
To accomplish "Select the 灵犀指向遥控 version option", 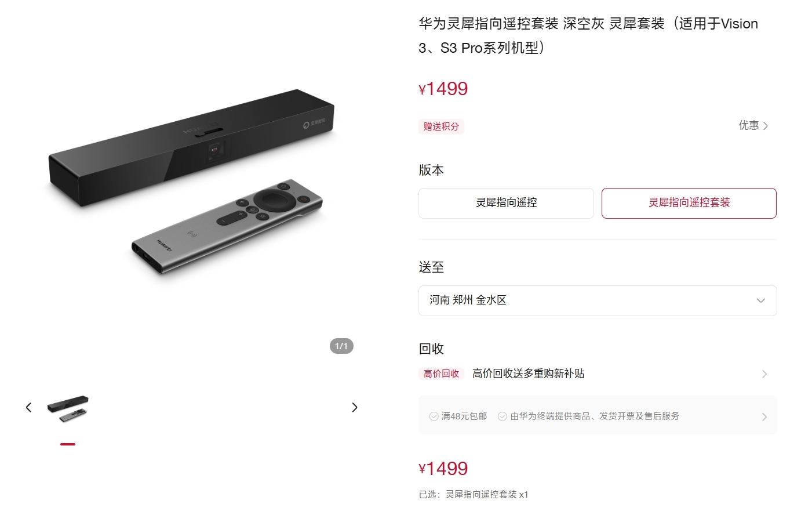I will click(506, 203).
